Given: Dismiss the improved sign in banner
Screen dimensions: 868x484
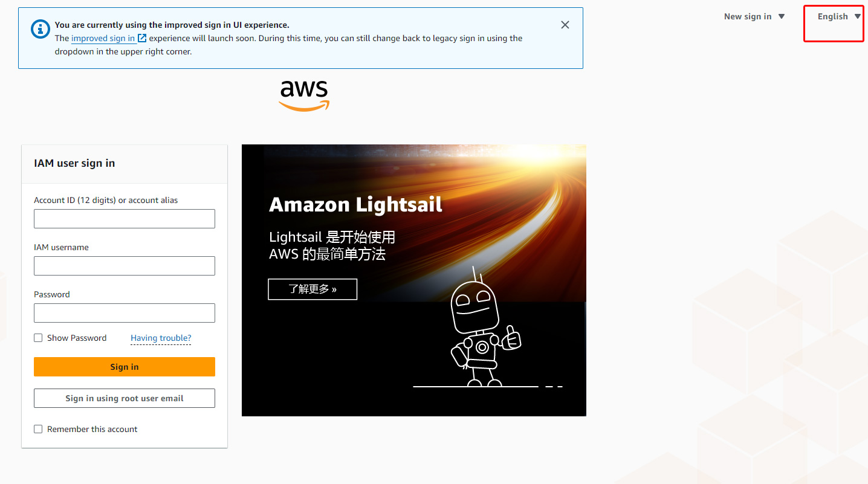Looking at the screenshot, I should click(x=565, y=25).
